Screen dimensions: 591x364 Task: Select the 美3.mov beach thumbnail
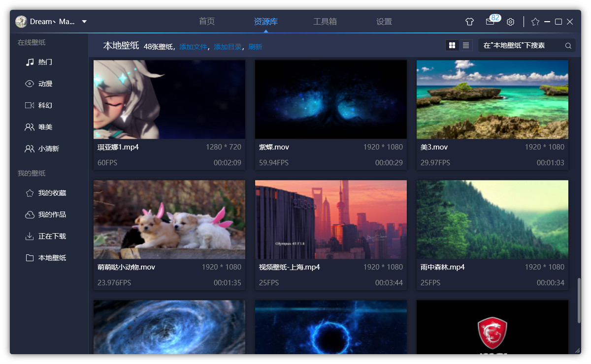pyautogui.click(x=492, y=99)
